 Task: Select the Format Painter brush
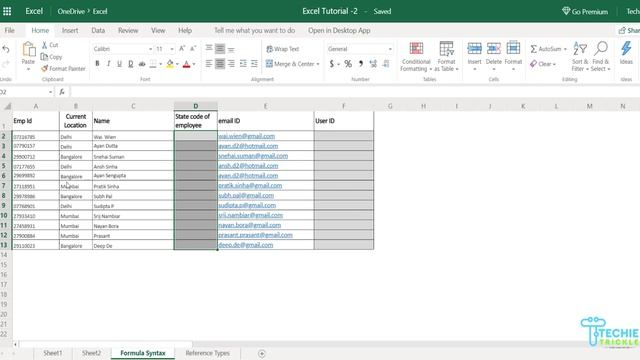point(44,69)
